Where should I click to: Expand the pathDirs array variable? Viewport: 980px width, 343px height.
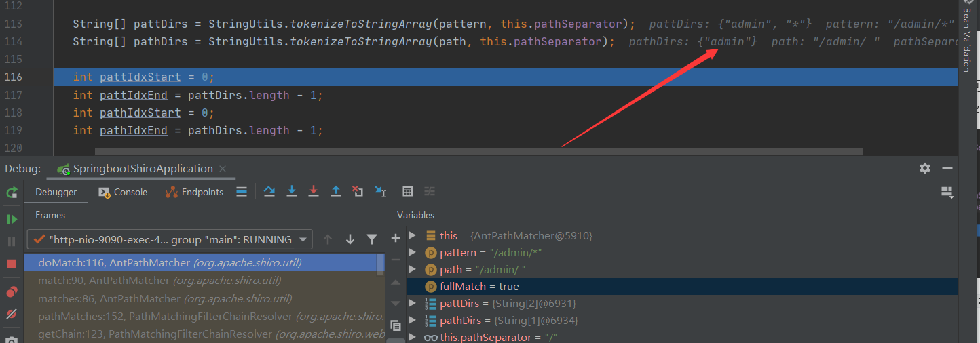click(x=413, y=321)
